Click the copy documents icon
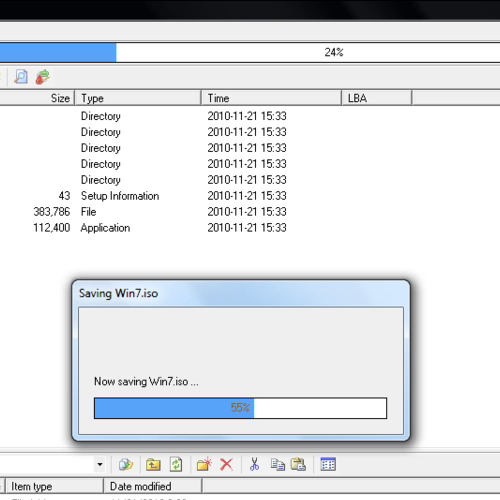This screenshot has height=500, width=500. tap(278, 464)
